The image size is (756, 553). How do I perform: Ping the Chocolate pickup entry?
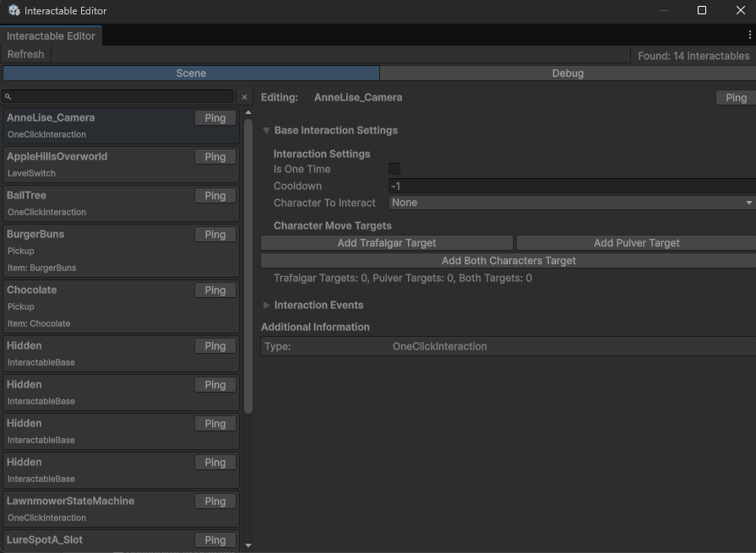(x=215, y=290)
